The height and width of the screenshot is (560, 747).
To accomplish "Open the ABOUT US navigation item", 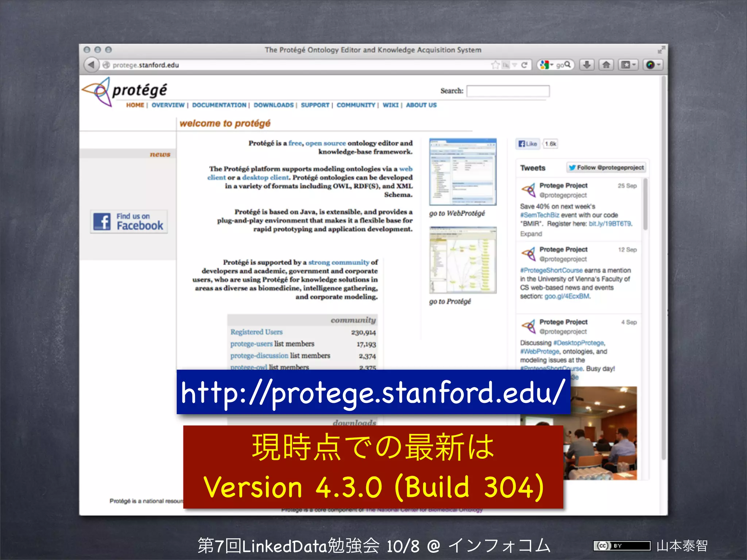I will click(x=421, y=105).
